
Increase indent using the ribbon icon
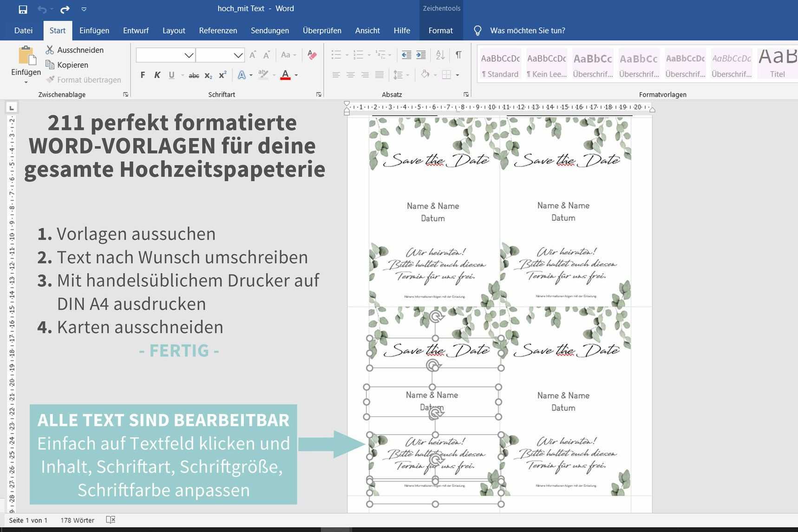421,55
